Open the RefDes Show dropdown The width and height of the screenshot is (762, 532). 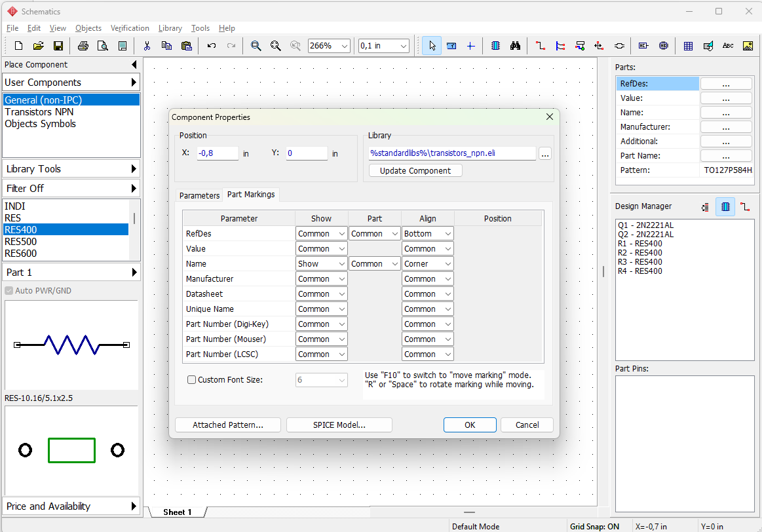(321, 234)
